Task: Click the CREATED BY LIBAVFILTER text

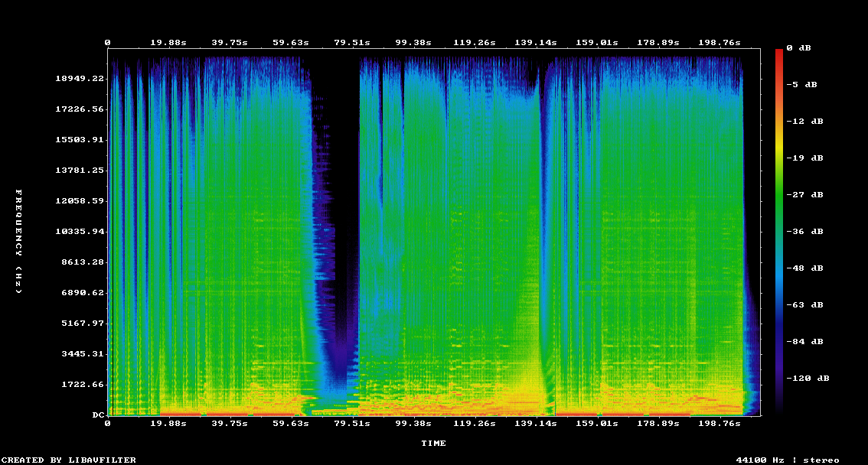Action: pos(70,460)
